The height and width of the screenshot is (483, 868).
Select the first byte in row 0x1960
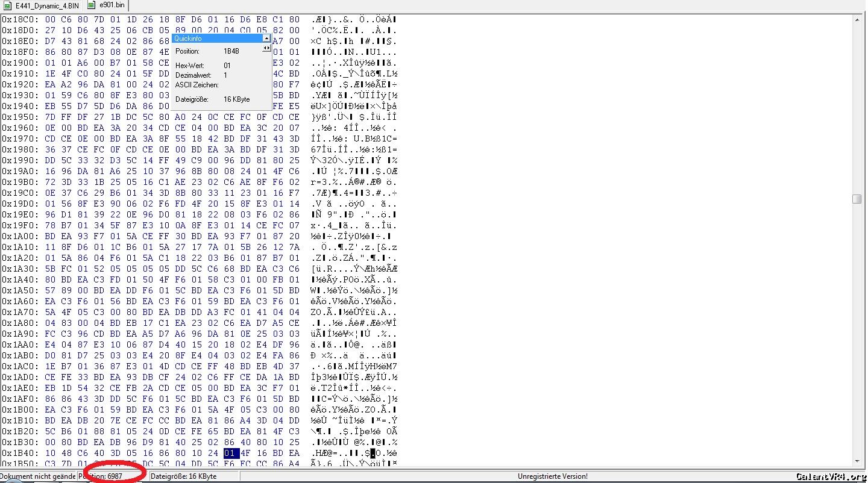(50, 128)
